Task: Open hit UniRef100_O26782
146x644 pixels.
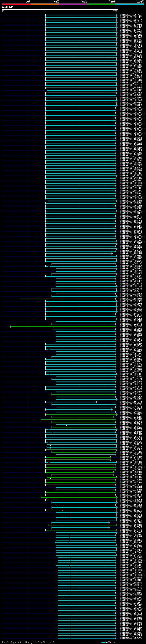Action: (131, 565)
